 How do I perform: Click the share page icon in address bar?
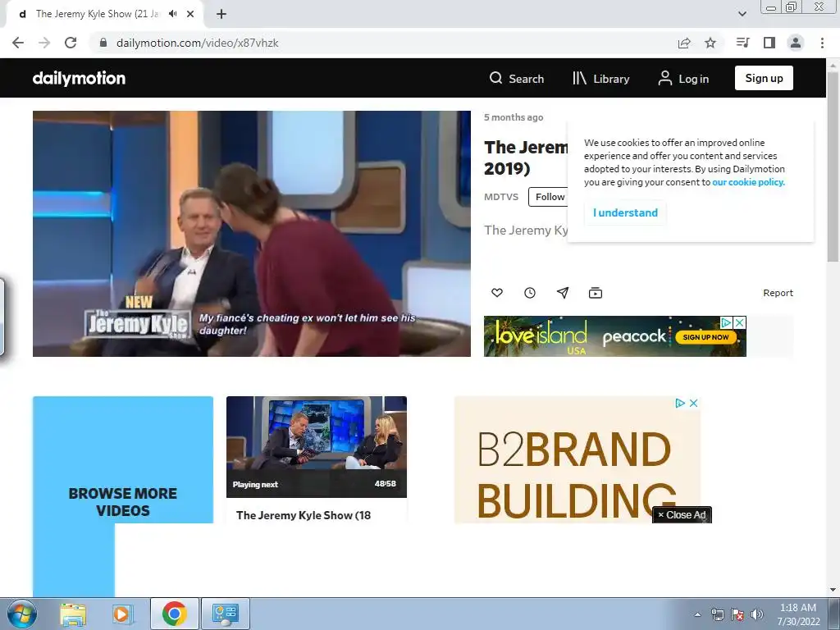pyautogui.click(x=684, y=43)
